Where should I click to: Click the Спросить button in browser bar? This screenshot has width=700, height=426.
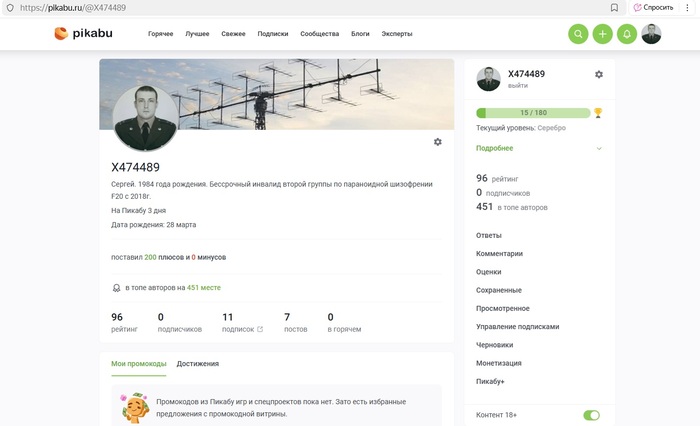tap(653, 7)
